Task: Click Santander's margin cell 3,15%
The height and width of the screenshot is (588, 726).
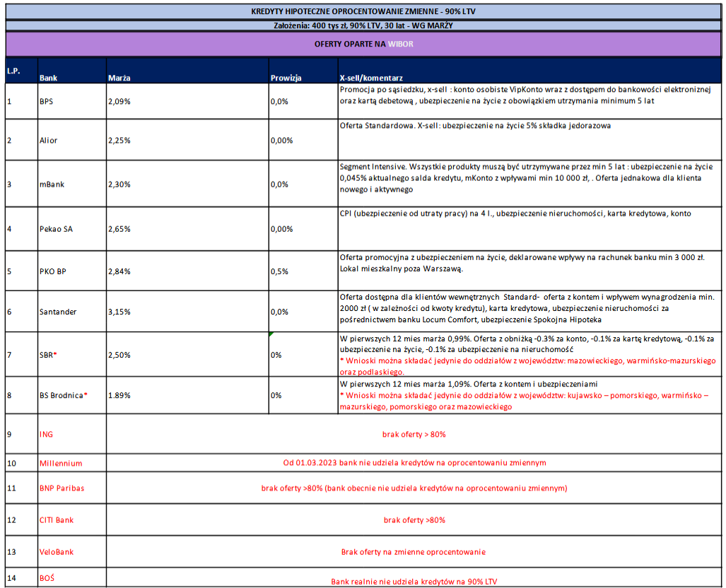Action: point(119,312)
